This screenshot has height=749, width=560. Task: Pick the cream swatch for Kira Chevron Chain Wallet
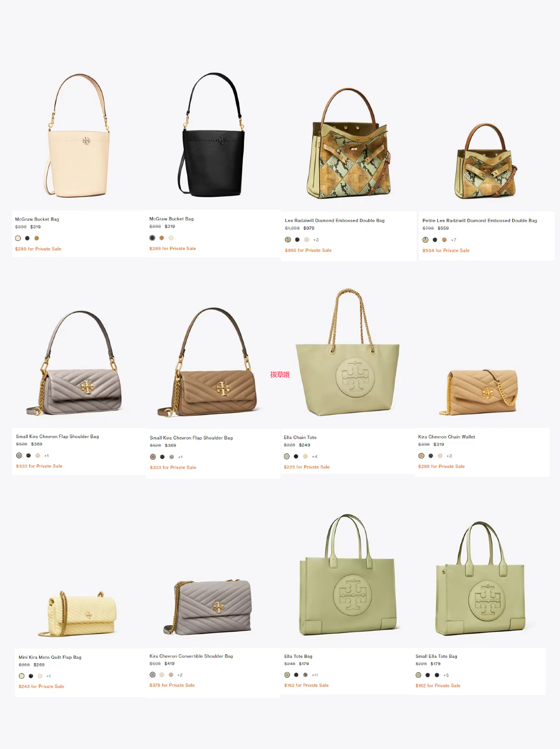(440, 456)
